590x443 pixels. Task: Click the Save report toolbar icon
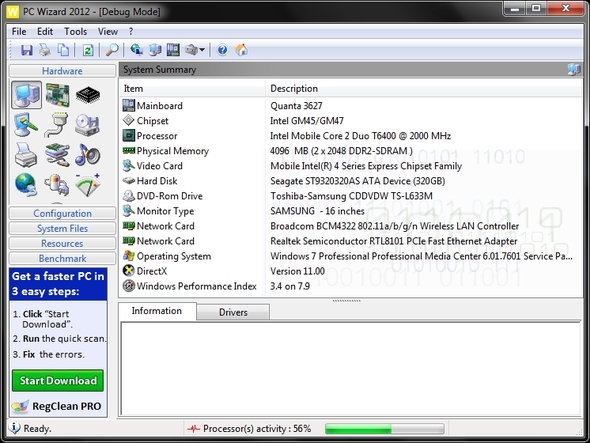pyautogui.click(x=27, y=50)
